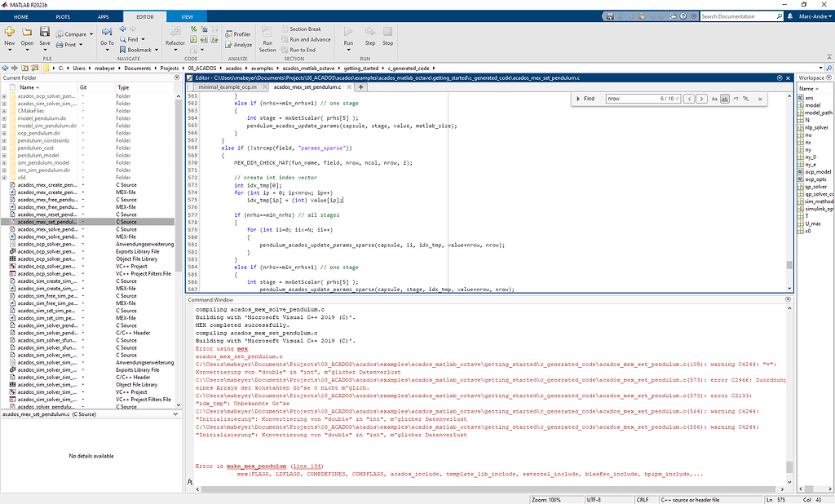Screen dimensions: 835x504
Task: Click the Run and Advance button
Action: (307, 39)
